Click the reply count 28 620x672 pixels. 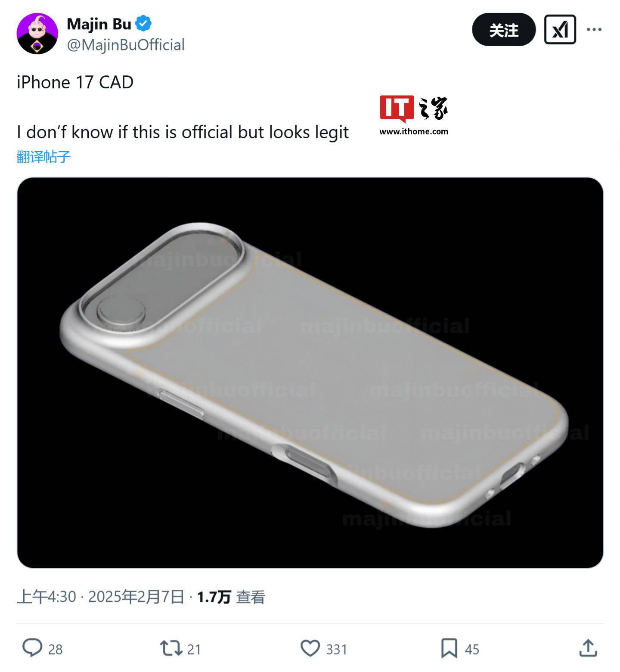point(56,649)
